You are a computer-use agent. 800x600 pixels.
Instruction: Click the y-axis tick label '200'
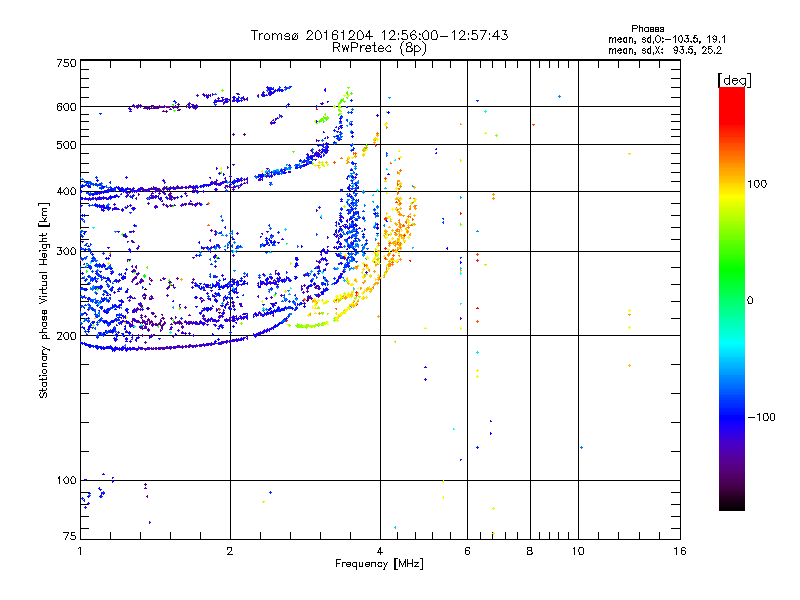click(x=66, y=336)
